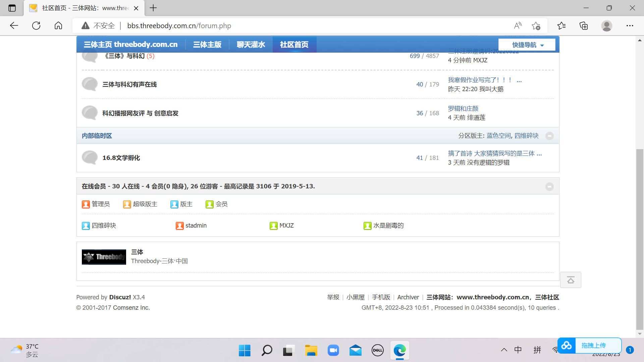Open Windows search from taskbar
Screen dimensions: 644x362
pos(267,351)
